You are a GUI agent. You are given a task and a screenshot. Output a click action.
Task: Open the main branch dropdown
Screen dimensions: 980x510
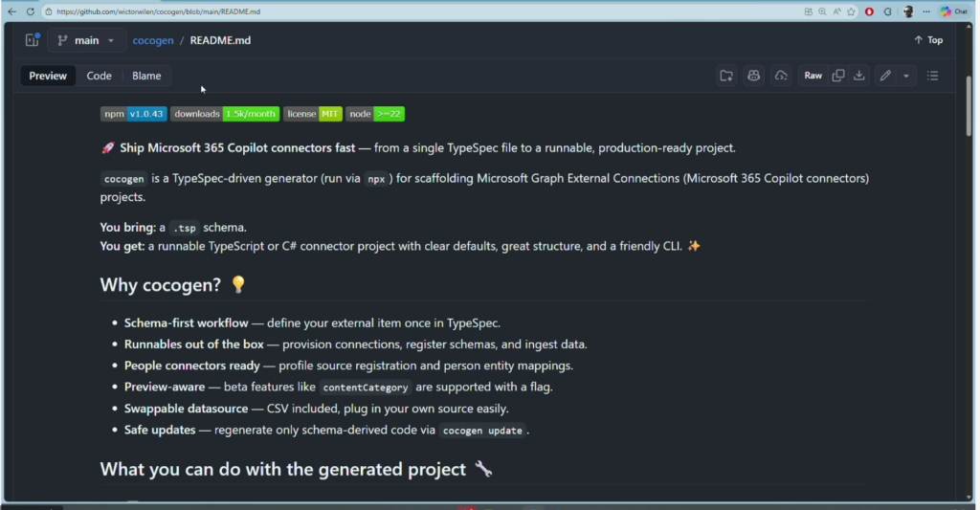86,40
